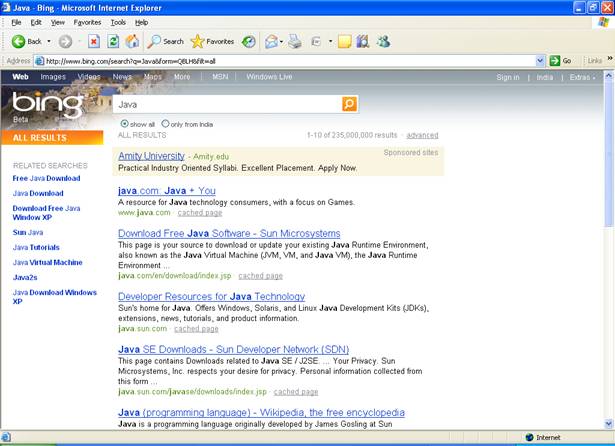Open the History toolbar icon

click(248, 41)
